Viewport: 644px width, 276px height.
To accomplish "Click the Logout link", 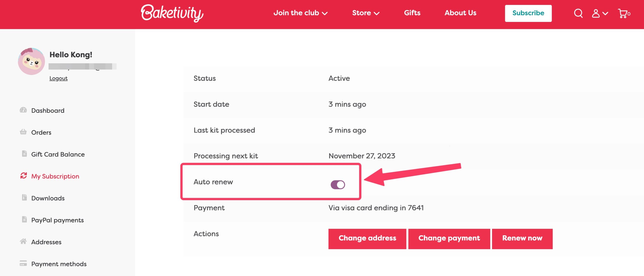I will (58, 78).
